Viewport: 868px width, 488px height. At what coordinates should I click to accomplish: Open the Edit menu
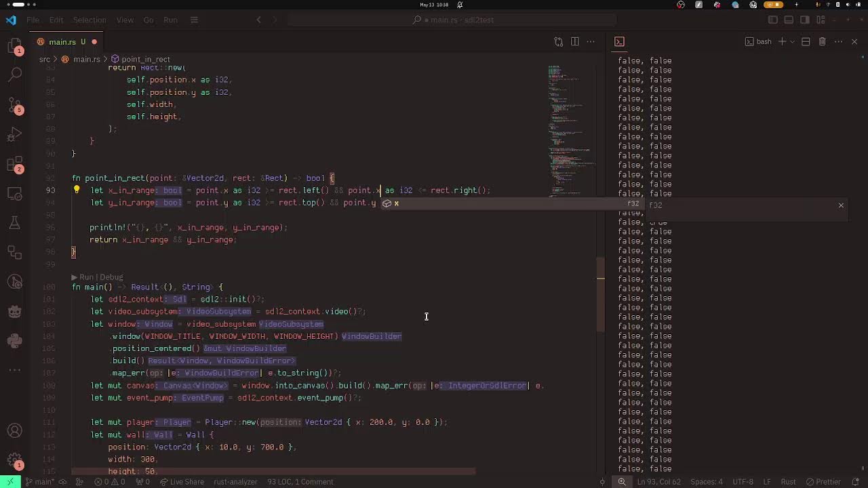click(x=56, y=20)
